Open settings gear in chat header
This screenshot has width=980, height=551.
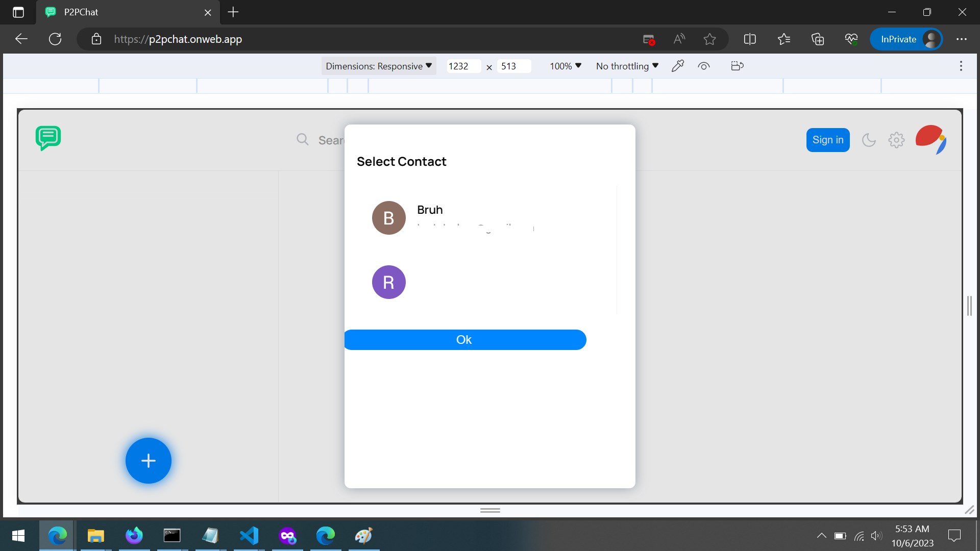point(896,140)
